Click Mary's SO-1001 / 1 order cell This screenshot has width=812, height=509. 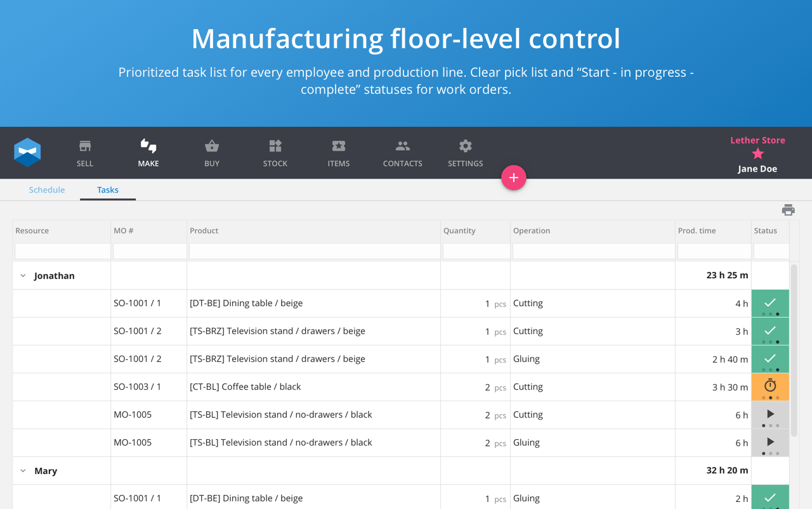tap(149, 497)
